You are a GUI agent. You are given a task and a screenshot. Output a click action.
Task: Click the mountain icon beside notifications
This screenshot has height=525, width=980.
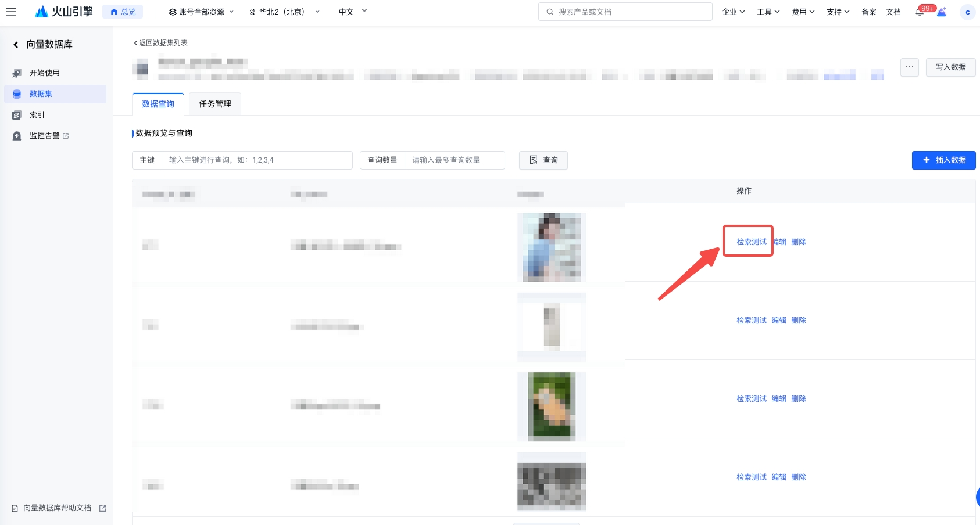coord(942,12)
